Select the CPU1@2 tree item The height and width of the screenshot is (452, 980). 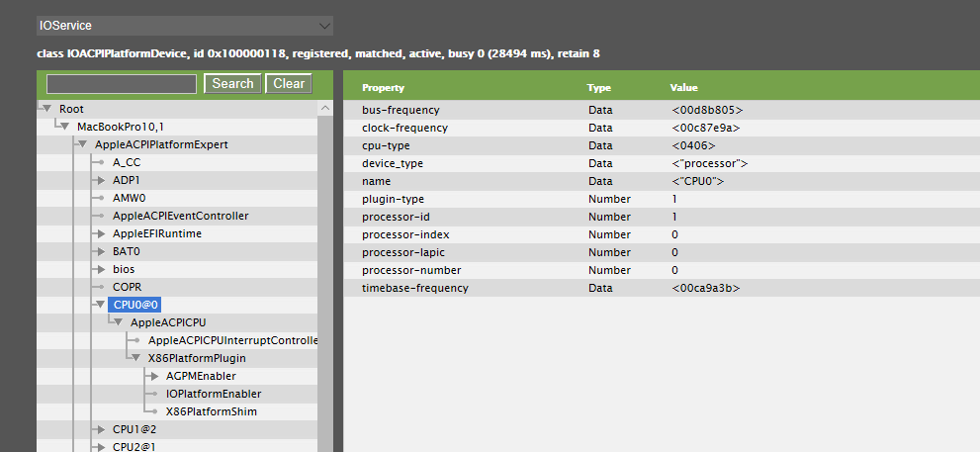(134, 429)
